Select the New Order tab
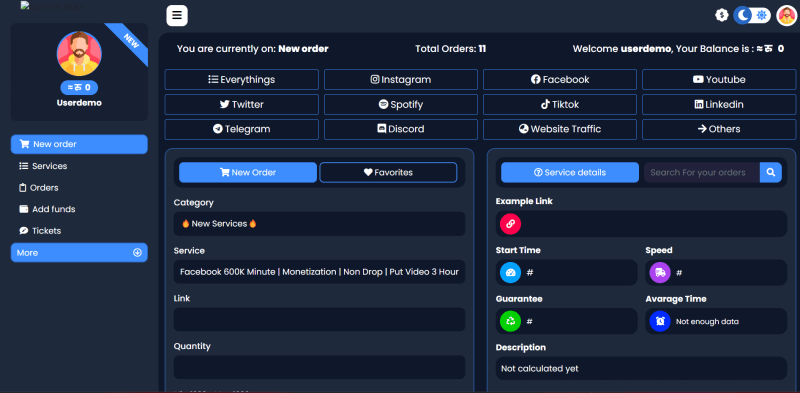This screenshot has height=393, width=800. 248,173
